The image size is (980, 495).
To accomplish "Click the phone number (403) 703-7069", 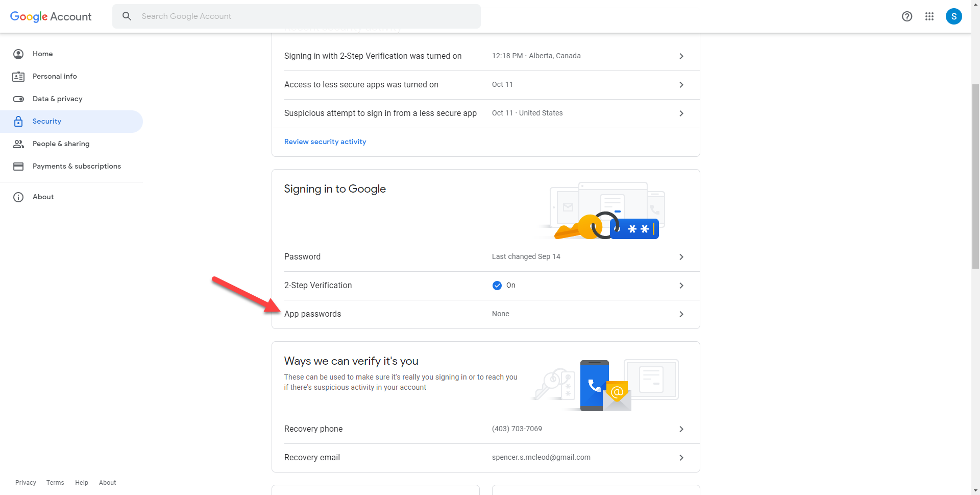I will click(x=517, y=429).
